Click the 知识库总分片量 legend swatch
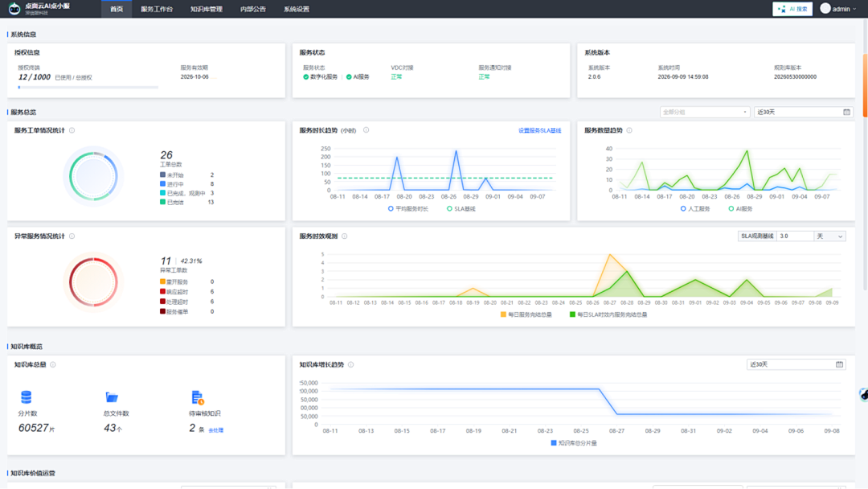The width and height of the screenshot is (868, 489). coord(554,443)
